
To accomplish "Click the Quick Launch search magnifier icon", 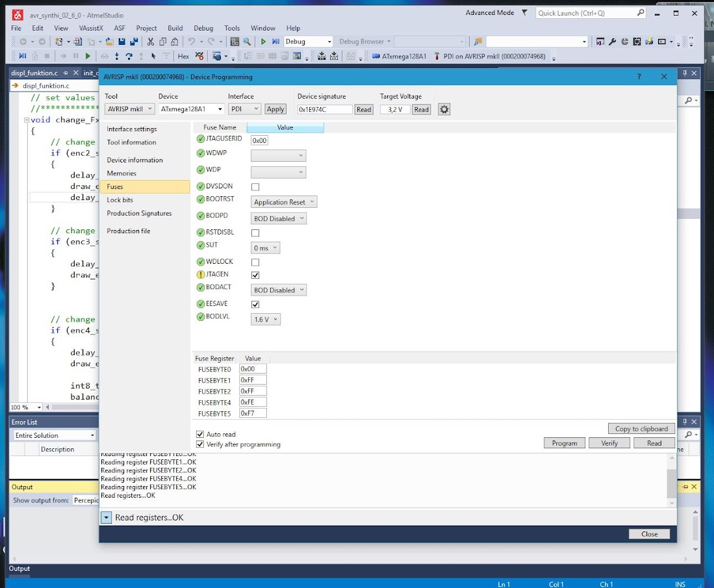I will click(640, 13).
